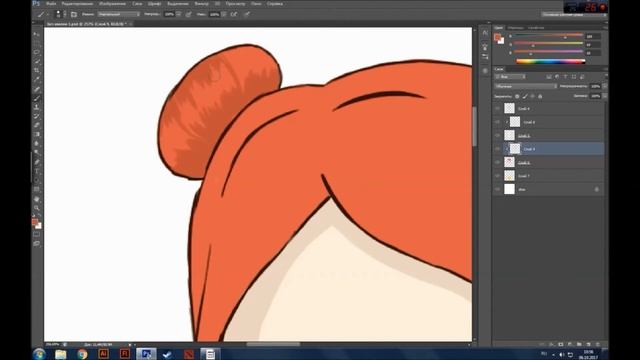The width and height of the screenshot is (640, 360).
Task: Toggle pen pressure for opacity
Action: 189,14
